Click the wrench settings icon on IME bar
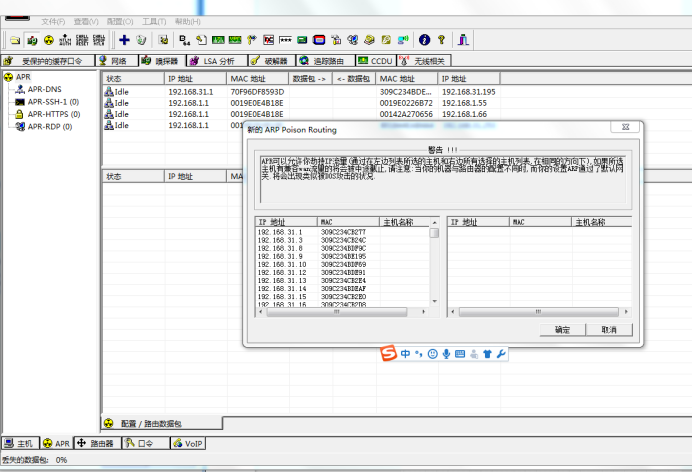The height and width of the screenshot is (472, 692). point(501,354)
